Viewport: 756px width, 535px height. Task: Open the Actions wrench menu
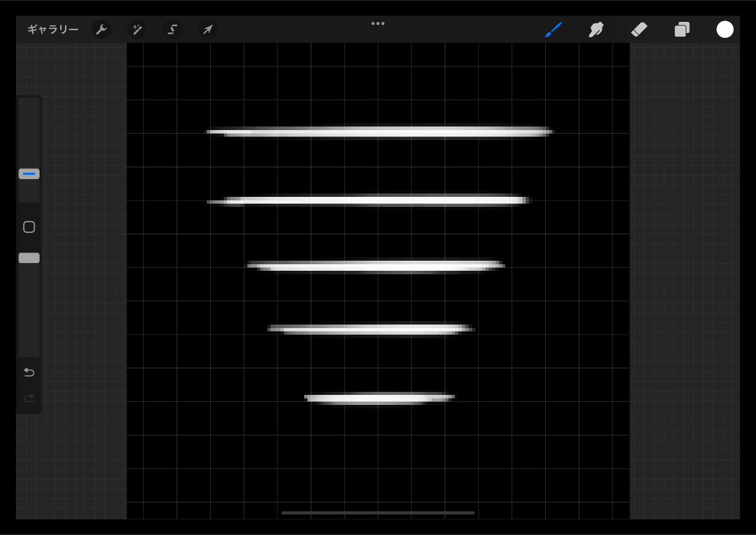point(102,30)
